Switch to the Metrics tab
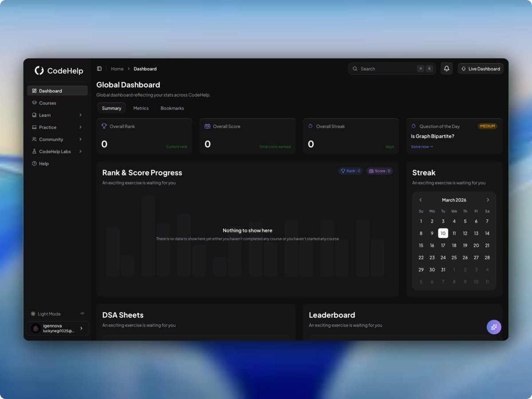This screenshot has height=399, width=532. click(x=141, y=108)
